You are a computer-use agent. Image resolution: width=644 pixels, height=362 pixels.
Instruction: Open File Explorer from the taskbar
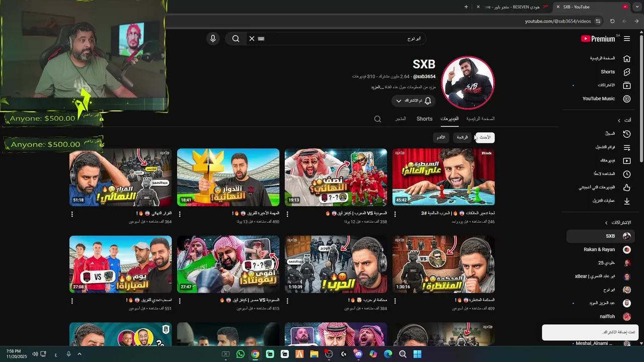tap(314, 354)
